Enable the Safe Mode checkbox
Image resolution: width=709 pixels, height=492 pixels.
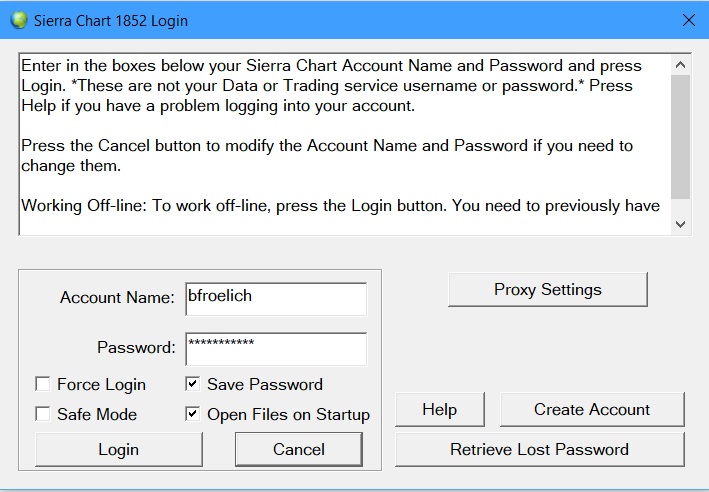[43, 414]
